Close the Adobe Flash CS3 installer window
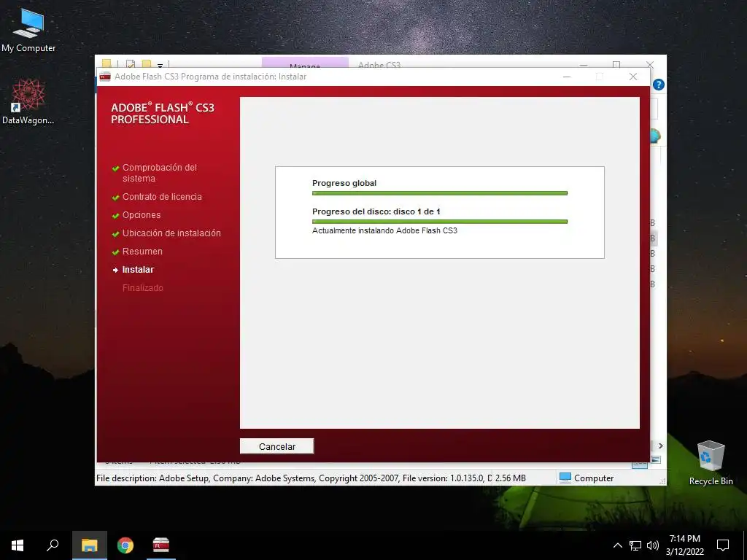This screenshot has height=560, width=747. click(633, 77)
